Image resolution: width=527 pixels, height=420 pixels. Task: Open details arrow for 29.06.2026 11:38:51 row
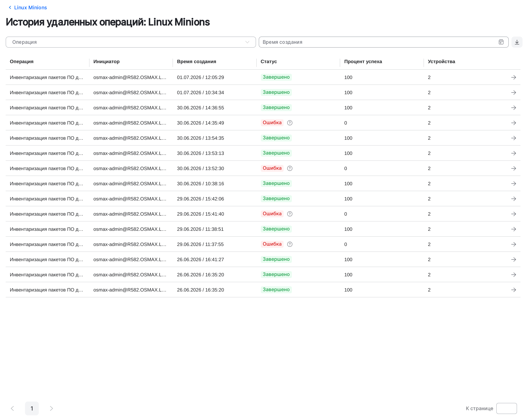[x=514, y=229]
